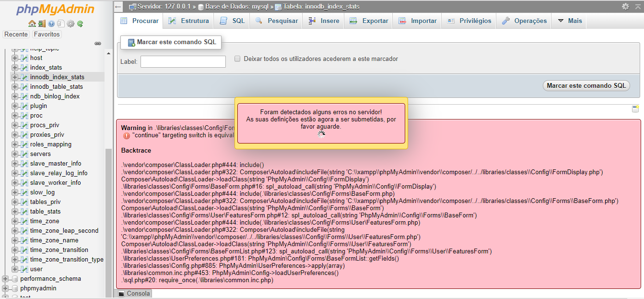Screen dimensions: 644x299
Task: Open the time_zone_transition_type table
Action: pos(67,259)
